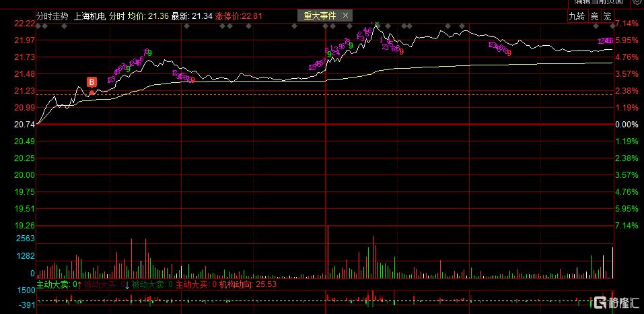Open the 分时走势 chart type selector
Image resolution: width=644 pixels, height=314 pixels.
tap(52, 16)
